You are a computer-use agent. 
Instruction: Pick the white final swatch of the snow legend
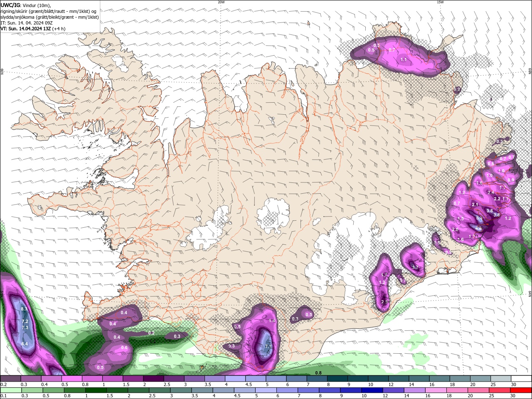click(x=521, y=379)
